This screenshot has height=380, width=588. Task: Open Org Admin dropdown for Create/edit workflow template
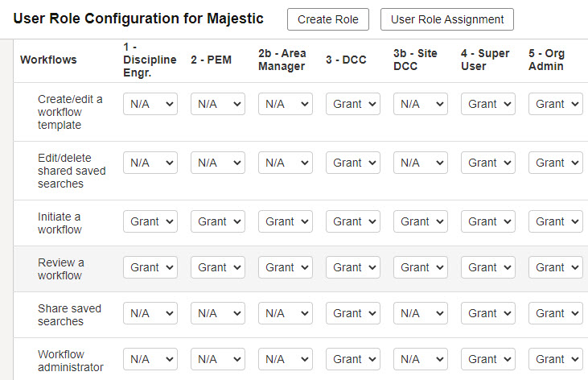(555, 104)
